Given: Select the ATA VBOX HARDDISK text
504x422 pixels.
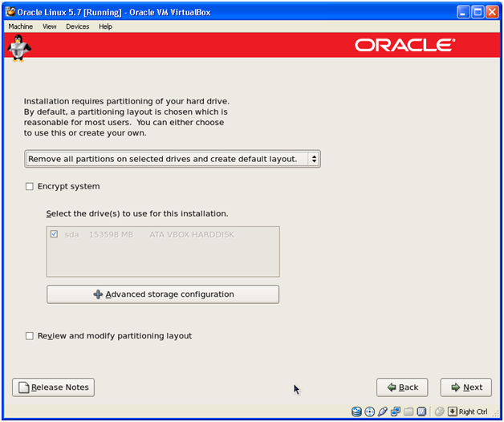Looking at the screenshot, I should coord(192,234).
